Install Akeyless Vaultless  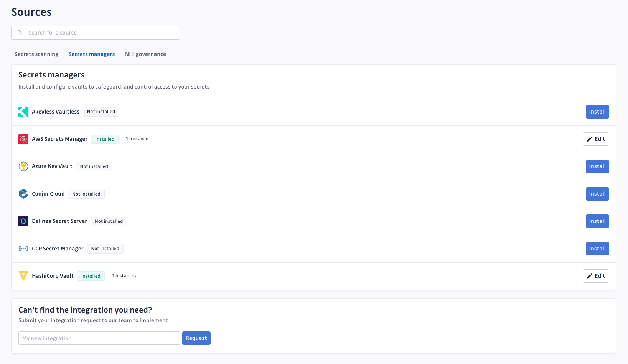tap(597, 112)
